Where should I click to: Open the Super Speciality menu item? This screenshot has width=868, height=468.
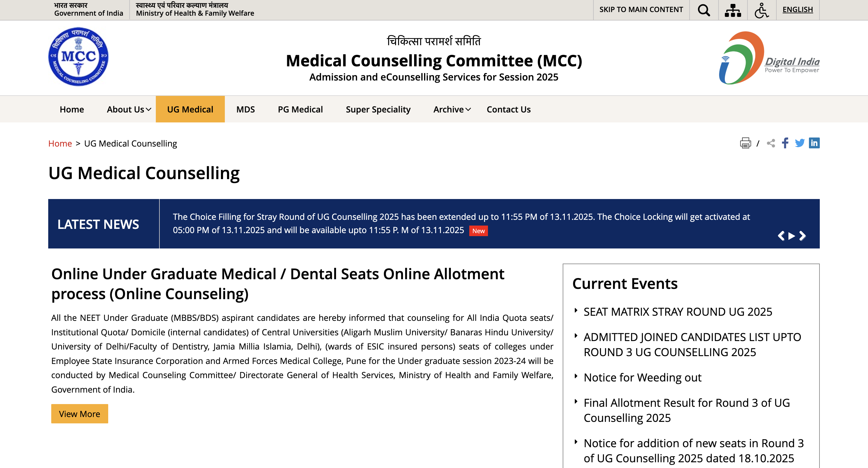[x=378, y=109]
